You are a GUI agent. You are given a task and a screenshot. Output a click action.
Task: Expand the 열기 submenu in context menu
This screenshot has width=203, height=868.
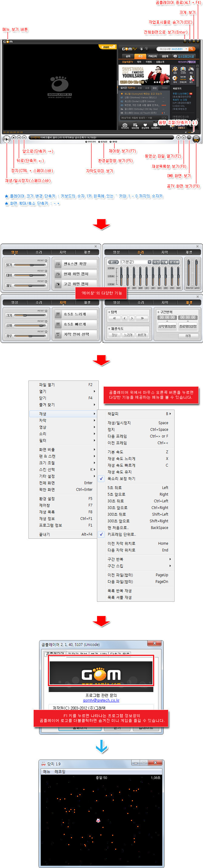point(63,391)
